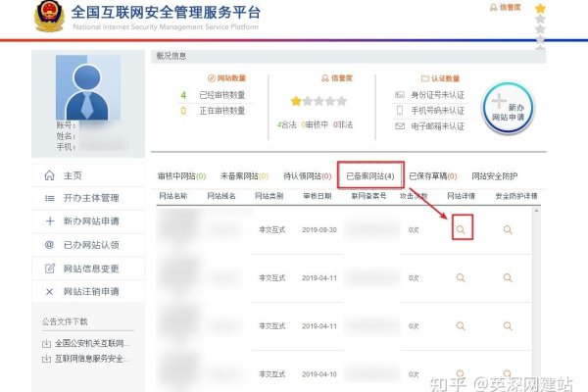Open 网站注销申请 in the sidebar
Screen dimensions: 588x392
click(88, 291)
